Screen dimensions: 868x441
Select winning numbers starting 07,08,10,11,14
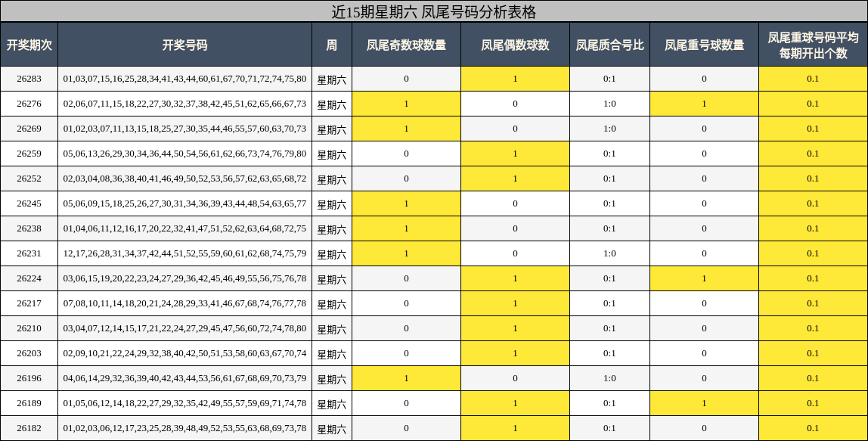pyautogui.click(x=184, y=303)
